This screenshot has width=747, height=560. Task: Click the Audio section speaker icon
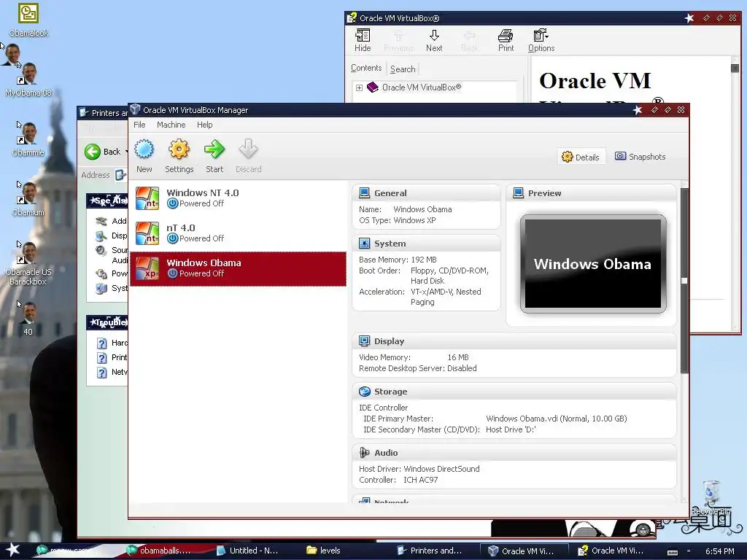click(x=365, y=452)
